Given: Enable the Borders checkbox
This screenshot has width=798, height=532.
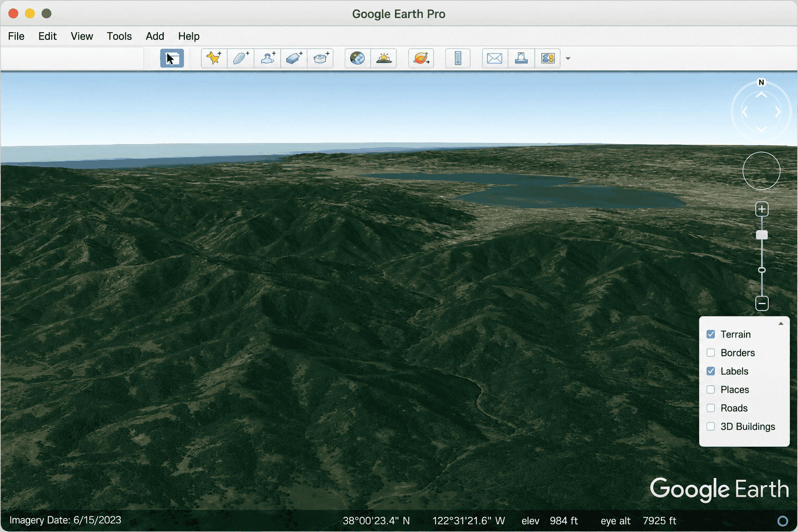Looking at the screenshot, I should 711,353.
